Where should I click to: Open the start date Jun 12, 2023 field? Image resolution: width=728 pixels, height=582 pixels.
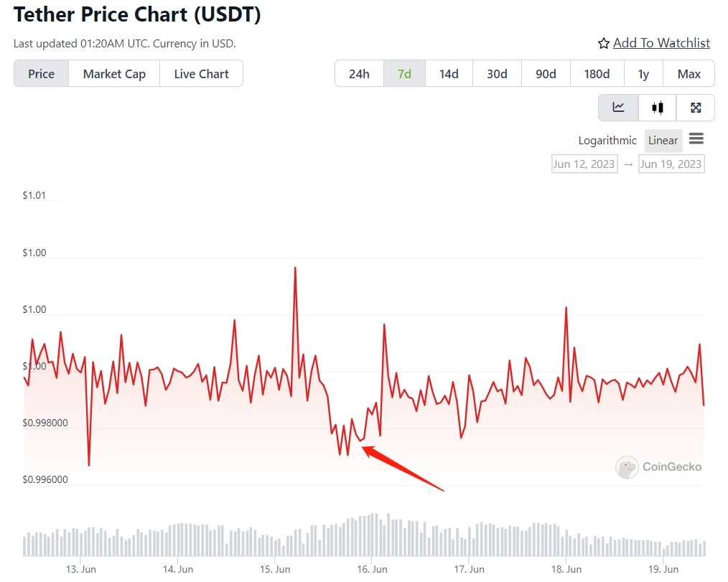584,164
